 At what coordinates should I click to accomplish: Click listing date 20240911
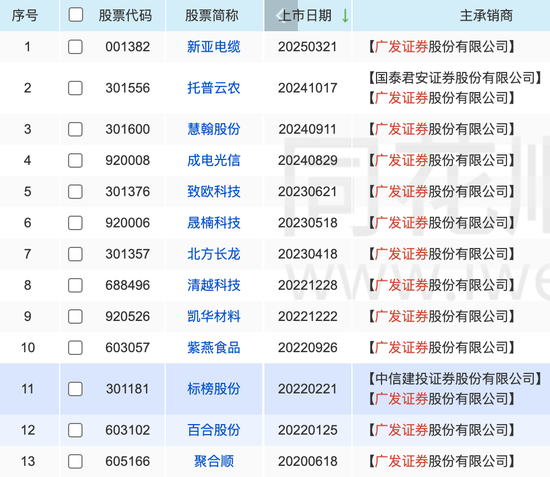(x=308, y=129)
